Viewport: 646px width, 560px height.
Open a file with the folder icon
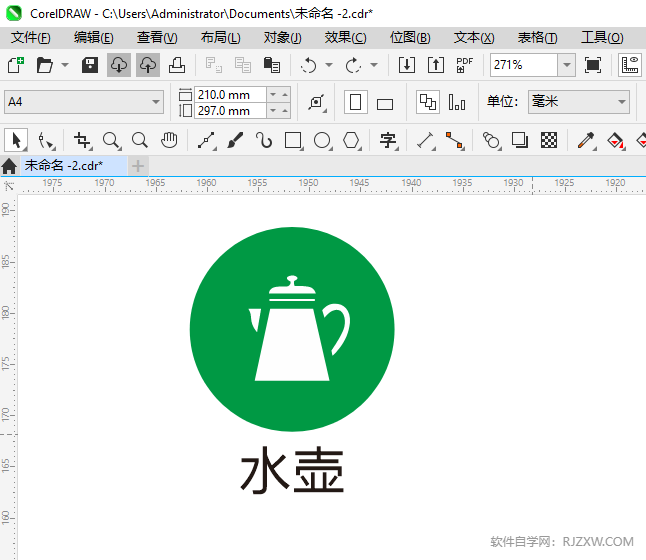(44, 65)
